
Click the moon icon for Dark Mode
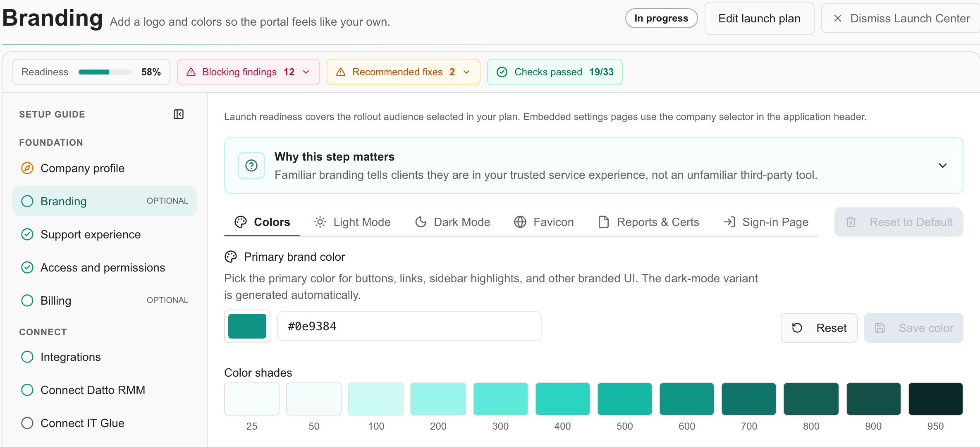421,222
